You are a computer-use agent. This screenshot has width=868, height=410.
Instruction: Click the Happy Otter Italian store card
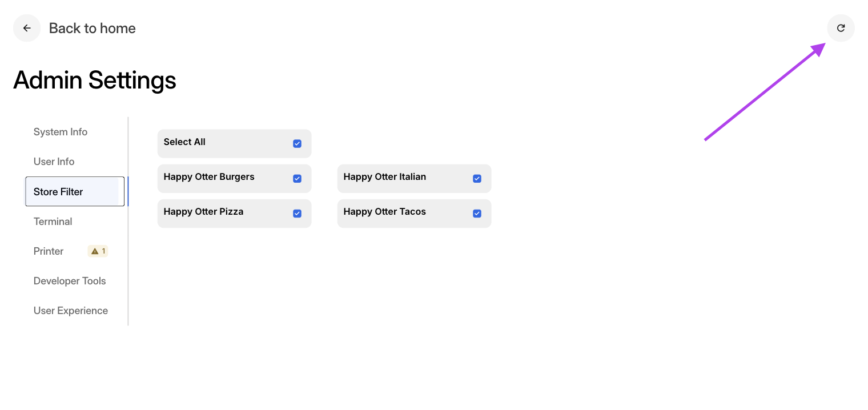(415, 179)
